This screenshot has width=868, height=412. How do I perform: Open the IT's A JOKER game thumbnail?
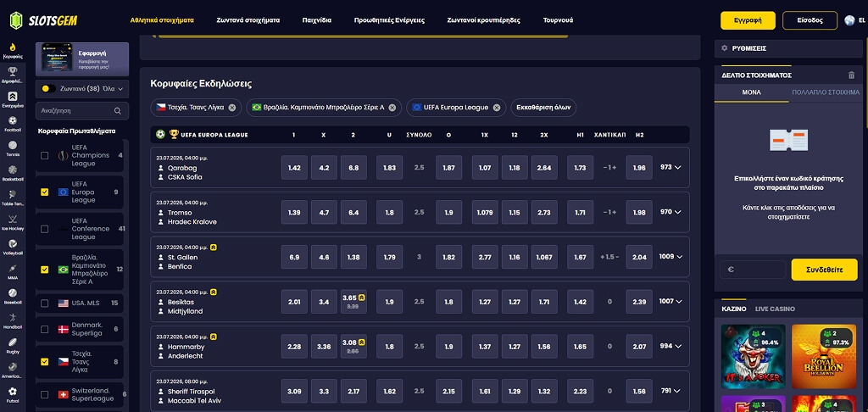tap(753, 357)
